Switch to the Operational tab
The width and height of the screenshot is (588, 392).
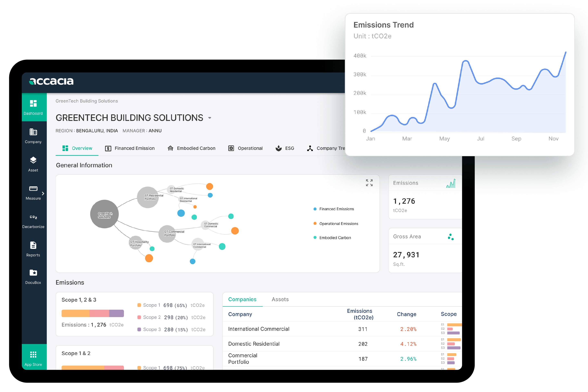pos(245,148)
